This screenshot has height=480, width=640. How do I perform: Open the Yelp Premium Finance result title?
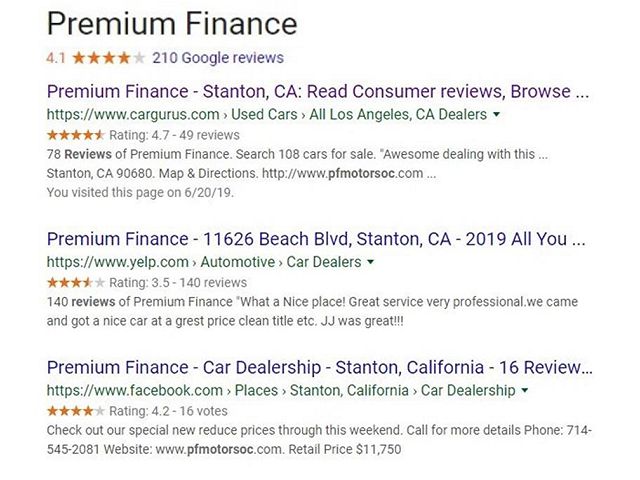click(316, 240)
